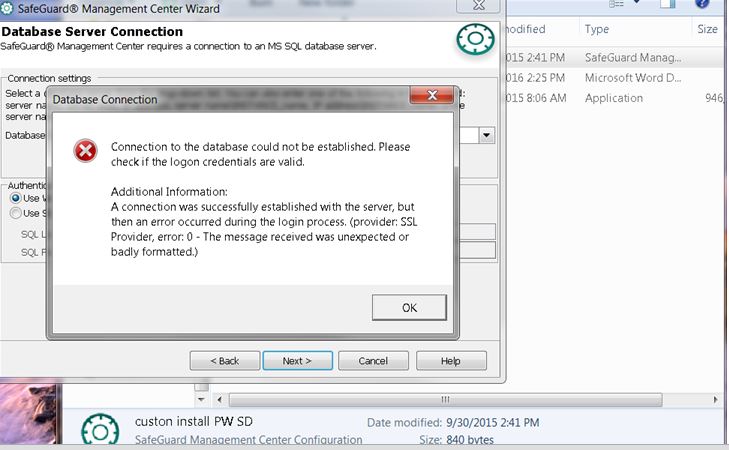
Task: Click the Back button in wizard
Action: tap(225, 361)
